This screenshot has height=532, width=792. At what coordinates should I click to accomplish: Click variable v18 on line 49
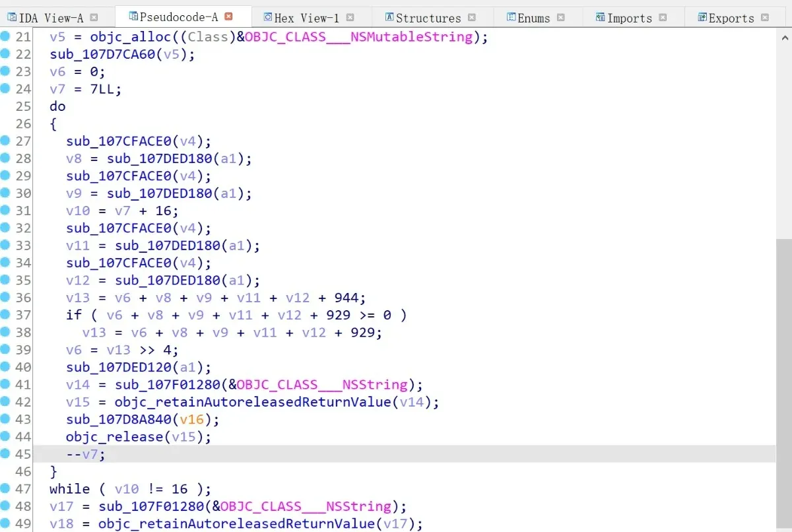tap(61, 523)
